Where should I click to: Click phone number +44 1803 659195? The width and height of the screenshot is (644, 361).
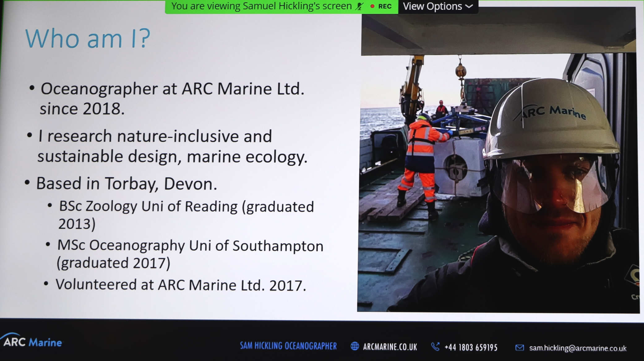(471, 347)
